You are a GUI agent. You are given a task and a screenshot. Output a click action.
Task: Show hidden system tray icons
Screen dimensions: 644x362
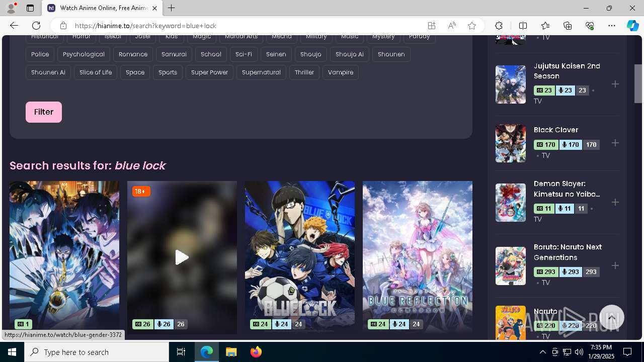click(542, 352)
